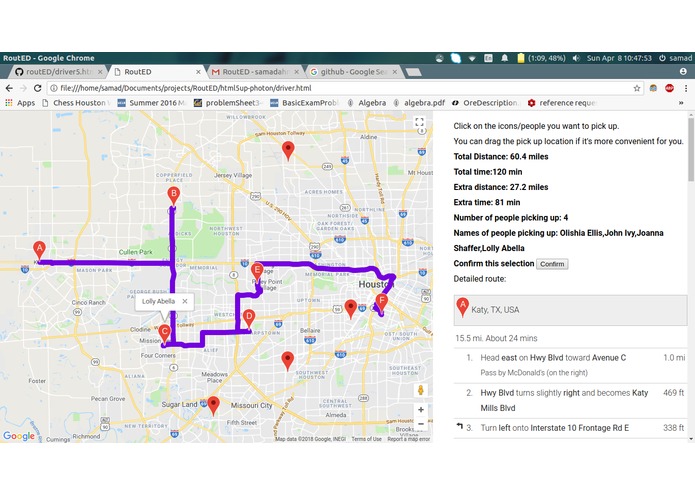The image size is (695, 494).
Task: Open a new browser tab
Action: [x=413, y=72]
